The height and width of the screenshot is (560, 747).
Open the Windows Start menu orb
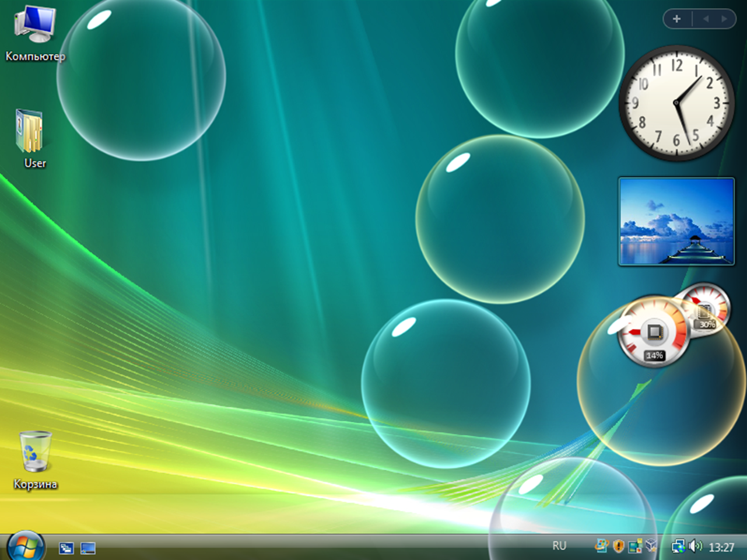click(25, 546)
